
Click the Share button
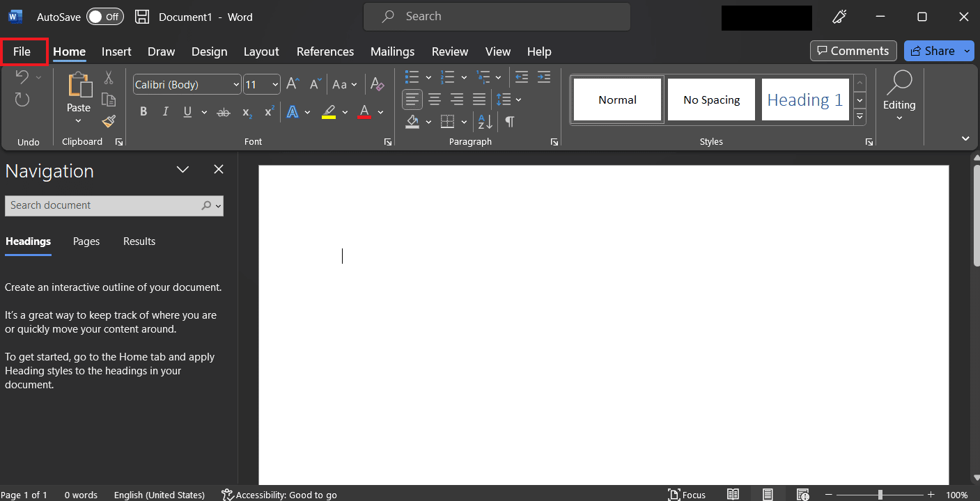pos(932,51)
